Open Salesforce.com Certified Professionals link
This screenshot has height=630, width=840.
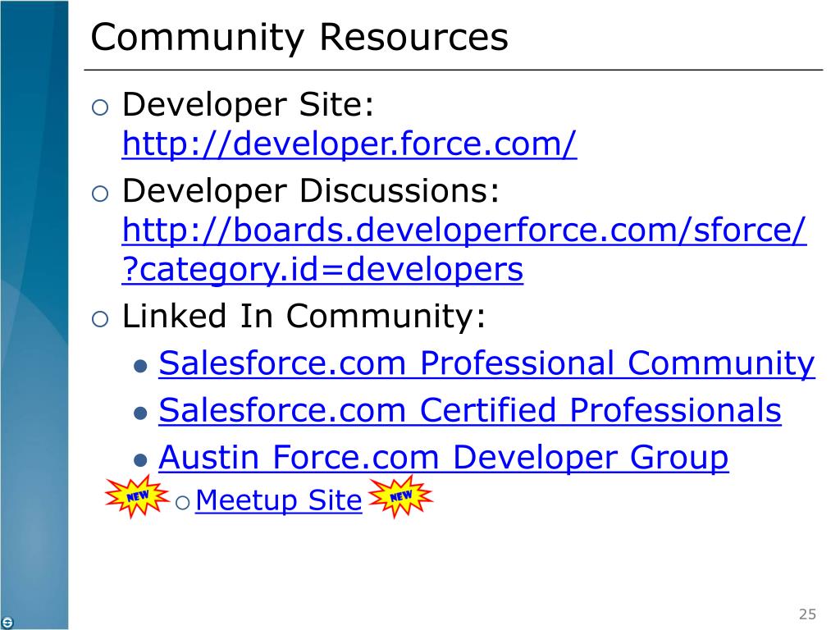[x=470, y=410]
